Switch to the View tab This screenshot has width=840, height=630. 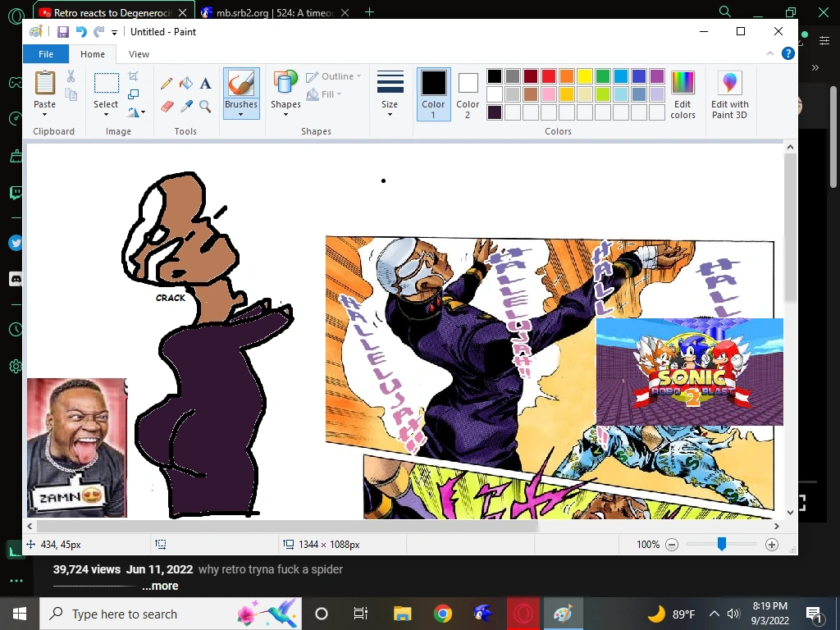click(139, 53)
